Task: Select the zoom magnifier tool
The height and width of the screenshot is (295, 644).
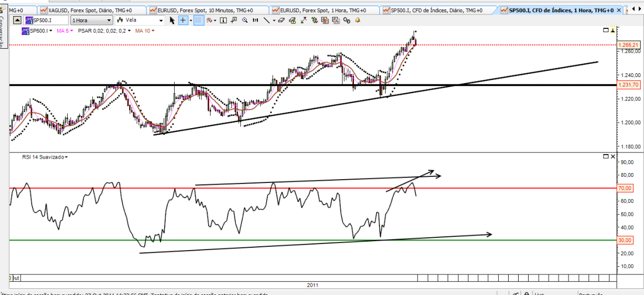Action: click(245, 20)
